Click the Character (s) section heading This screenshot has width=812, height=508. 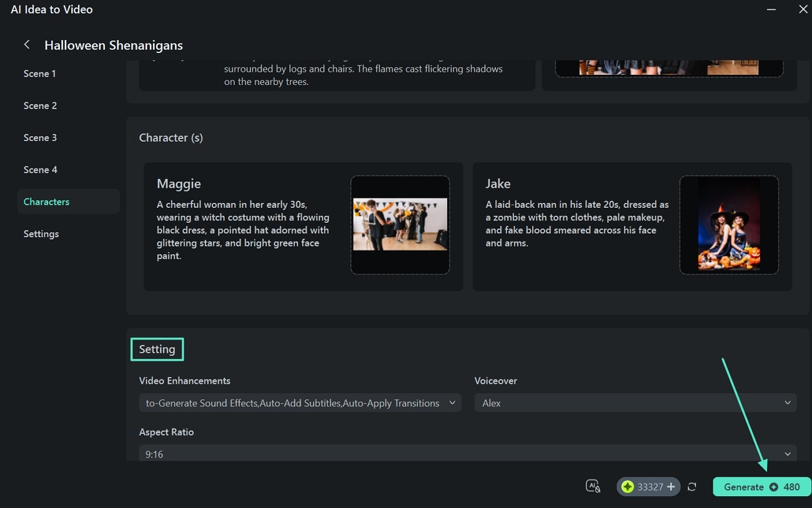[171, 137]
